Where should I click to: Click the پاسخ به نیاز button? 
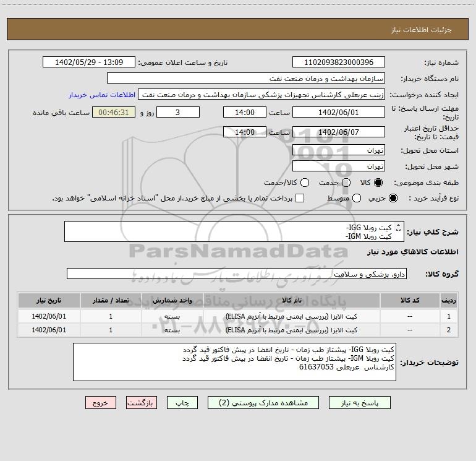pyautogui.click(x=359, y=403)
